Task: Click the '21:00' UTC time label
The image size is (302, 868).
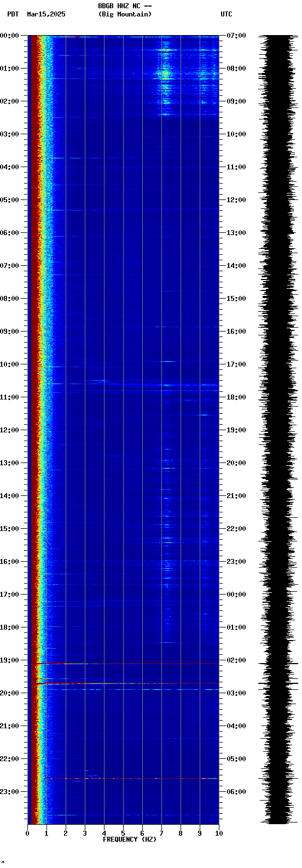Action: (236, 496)
